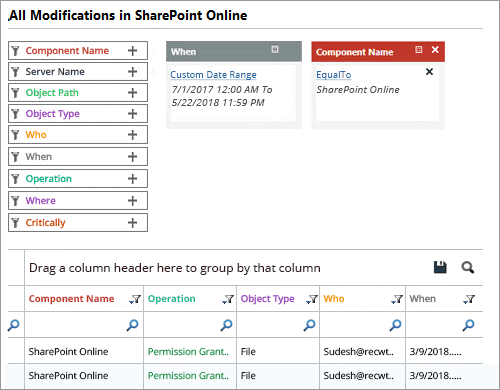This screenshot has height=390, width=500.
Task: Collapse the When filter panel via its header icon
Action: coord(275,49)
